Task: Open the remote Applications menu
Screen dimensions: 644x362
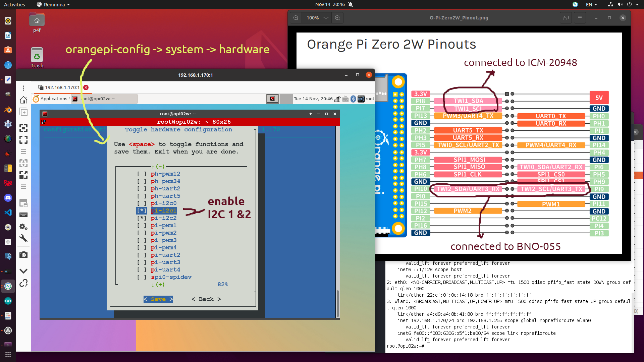Action: coord(51,99)
